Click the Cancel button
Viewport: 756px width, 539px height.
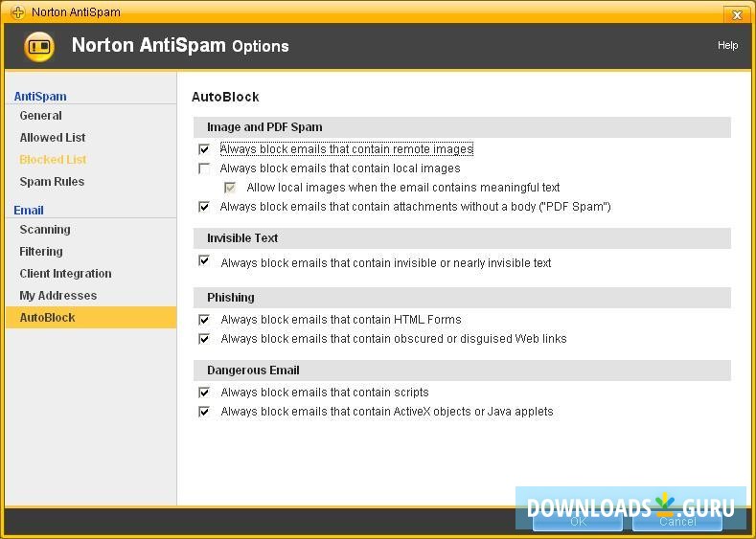tap(677, 521)
